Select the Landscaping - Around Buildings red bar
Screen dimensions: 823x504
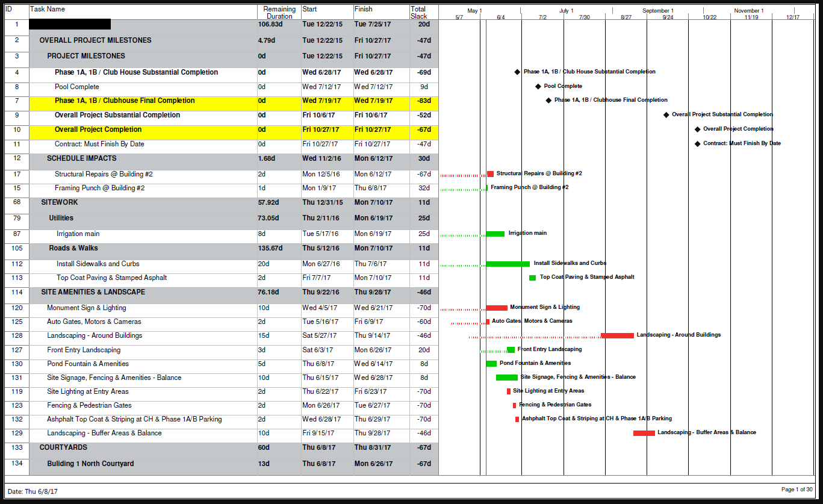[618, 335]
